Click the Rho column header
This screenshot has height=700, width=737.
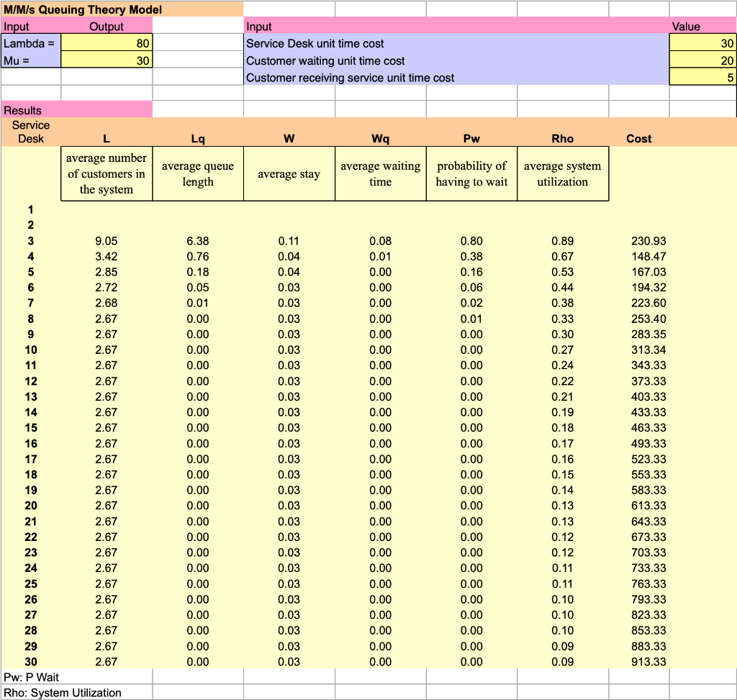[x=563, y=138]
